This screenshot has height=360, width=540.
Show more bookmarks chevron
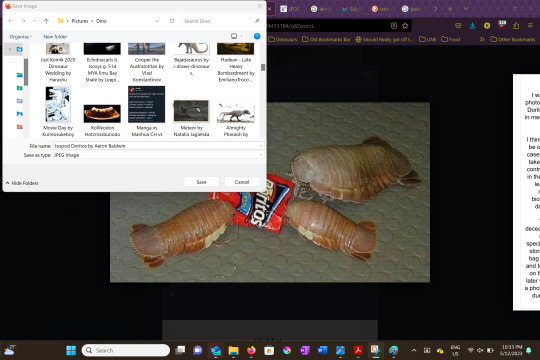pyautogui.click(x=482, y=39)
